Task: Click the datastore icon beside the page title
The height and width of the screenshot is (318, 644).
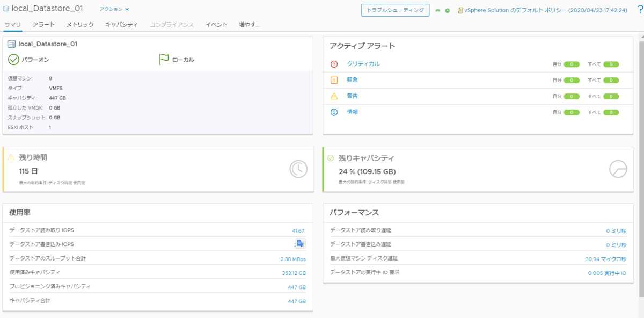Action: [6, 9]
